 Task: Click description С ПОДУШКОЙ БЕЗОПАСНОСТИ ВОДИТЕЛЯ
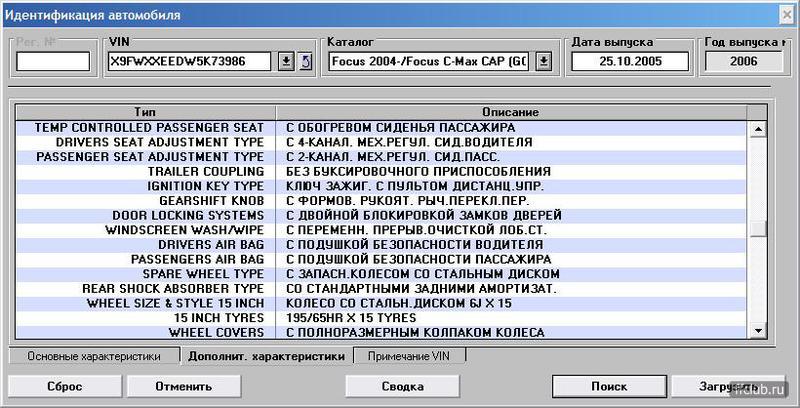(x=414, y=245)
